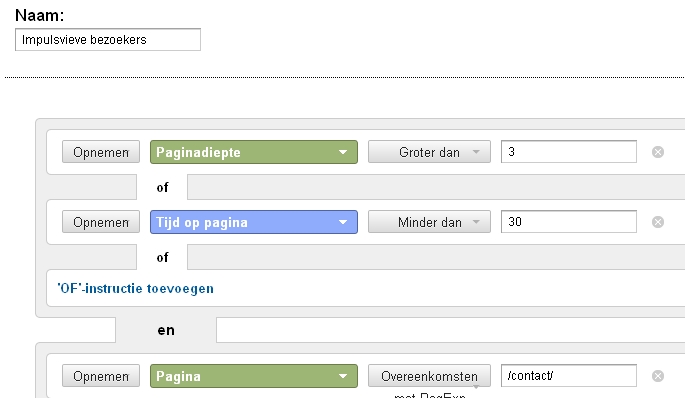
Task: Click 'OF'-instructie toevoegen link
Action: (135, 288)
